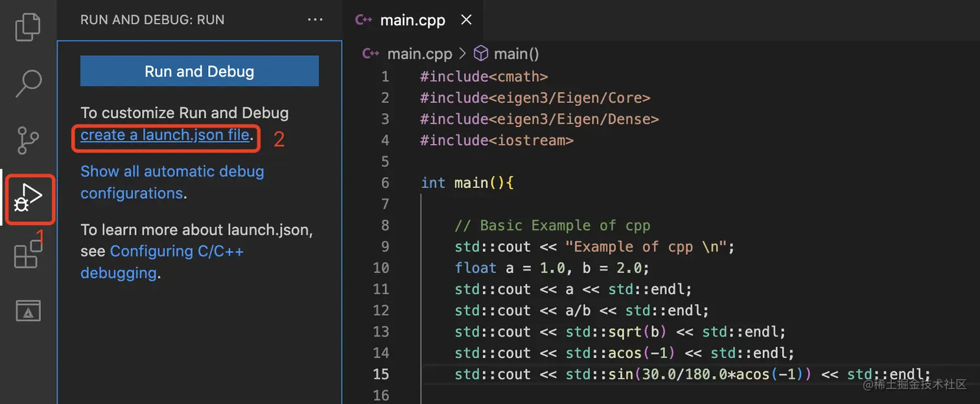
Task: Click the "Example of cpp \n" string
Action: click(x=647, y=247)
